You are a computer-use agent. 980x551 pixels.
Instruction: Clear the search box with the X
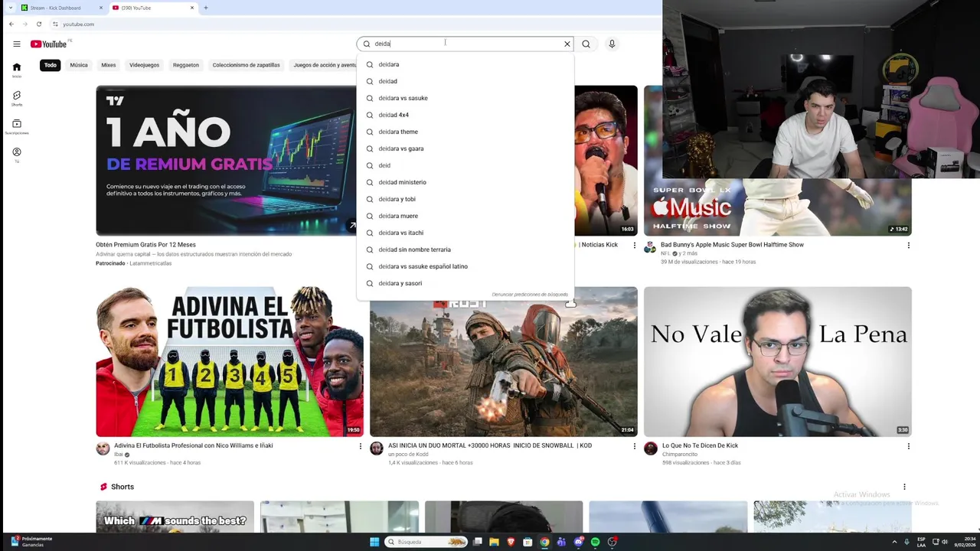[x=567, y=44]
